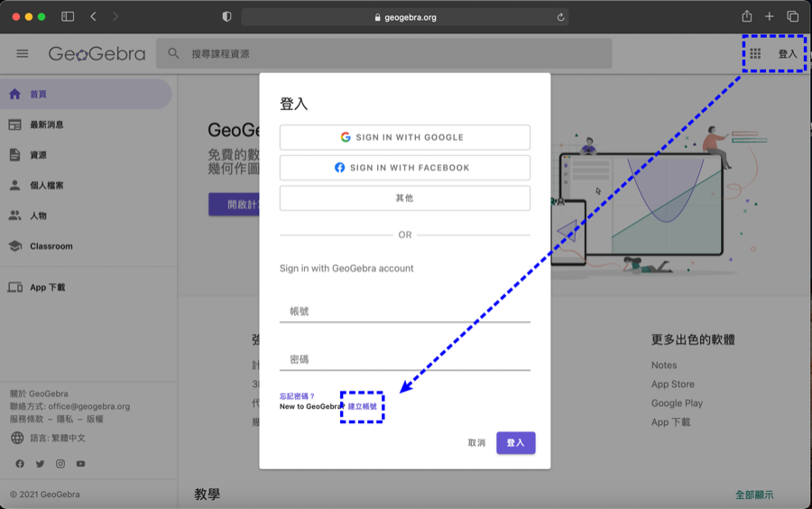The height and width of the screenshot is (509, 812).
Task: Reload the geogebra.org page
Action: tap(560, 17)
